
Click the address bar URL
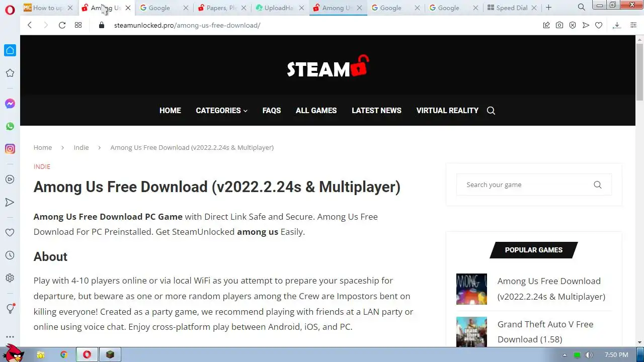(x=187, y=25)
